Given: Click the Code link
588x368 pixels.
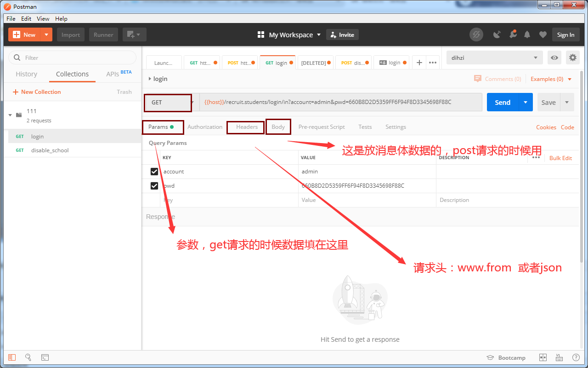Looking at the screenshot, I should [567, 127].
